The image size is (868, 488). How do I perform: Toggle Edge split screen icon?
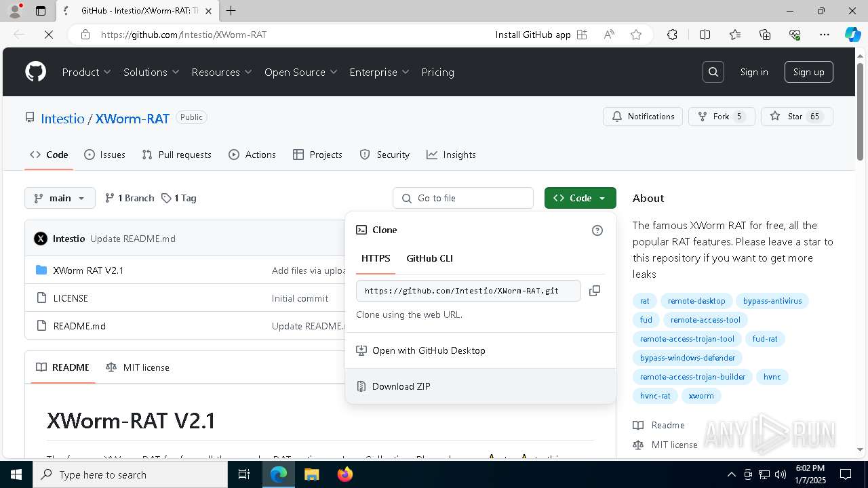(x=705, y=35)
